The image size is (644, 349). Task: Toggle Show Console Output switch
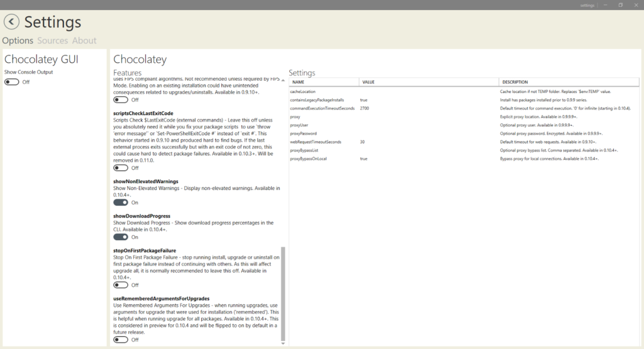tap(12, 82)
